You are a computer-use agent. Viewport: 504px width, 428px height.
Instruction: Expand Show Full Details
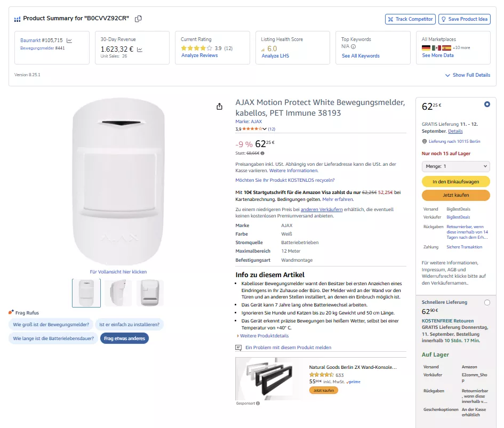467,75
